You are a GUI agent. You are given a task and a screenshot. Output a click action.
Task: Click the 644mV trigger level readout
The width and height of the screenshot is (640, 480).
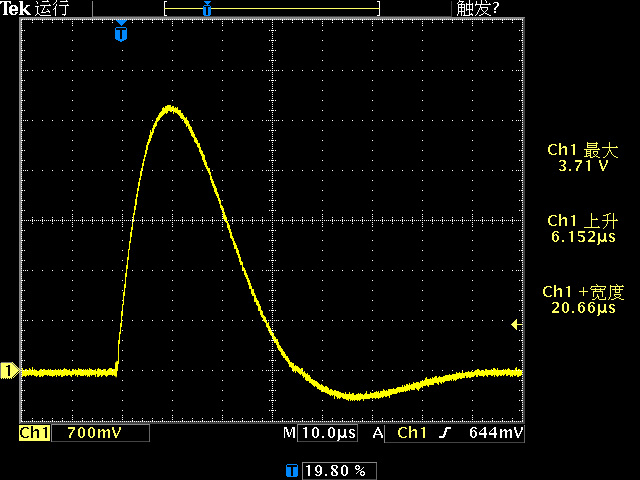496,433
